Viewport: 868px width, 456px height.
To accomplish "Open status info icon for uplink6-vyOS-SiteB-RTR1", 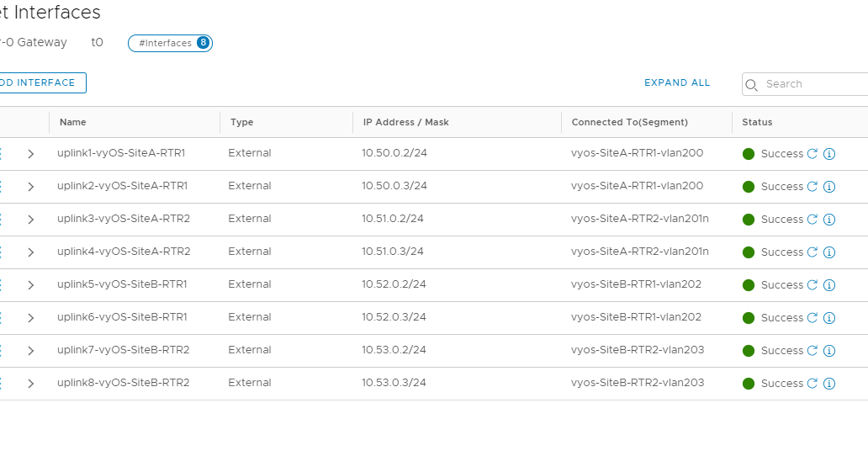I will coord(829,318).
